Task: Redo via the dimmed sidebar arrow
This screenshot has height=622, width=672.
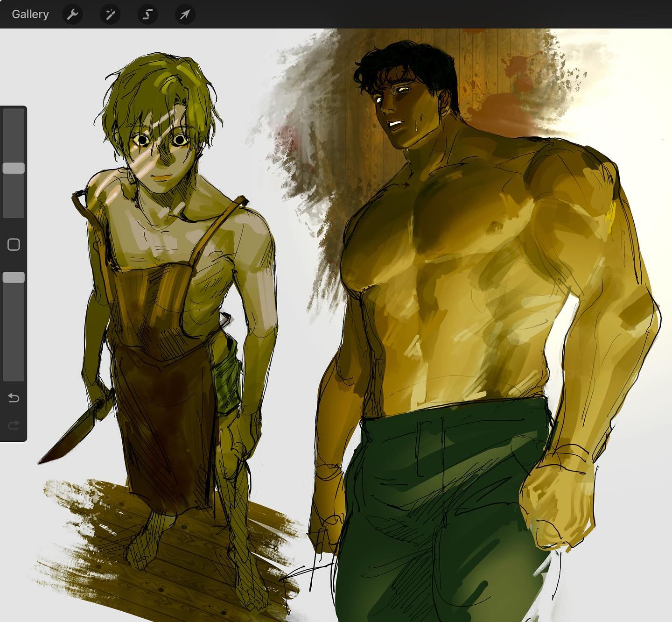Action: click(14, 424)
